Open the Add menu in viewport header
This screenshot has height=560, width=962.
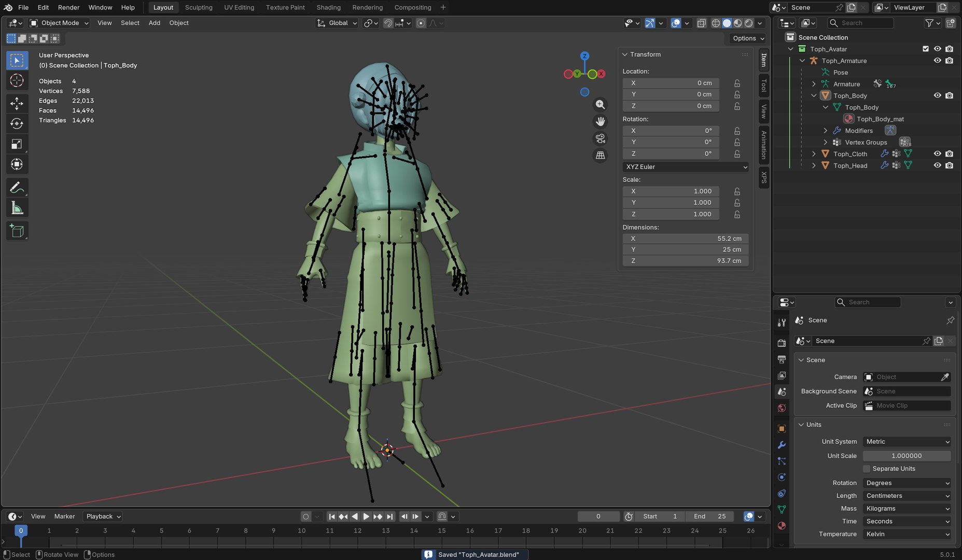coord(154,23)
